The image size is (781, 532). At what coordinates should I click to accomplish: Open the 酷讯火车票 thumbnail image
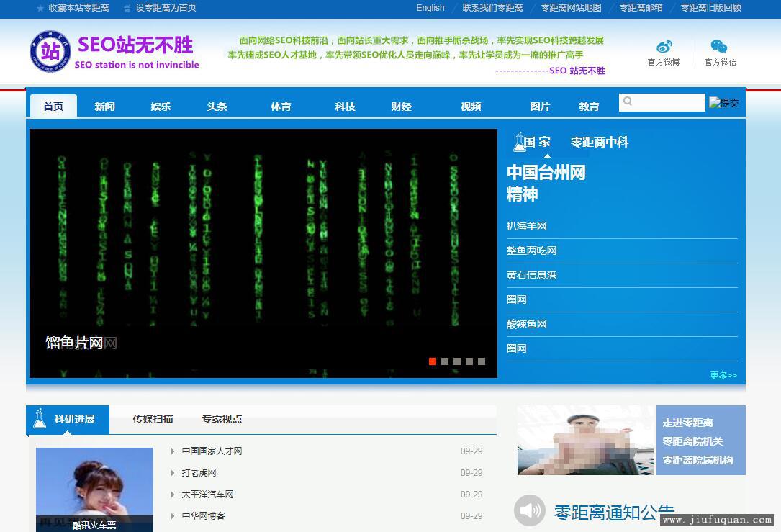pos(94,490)
